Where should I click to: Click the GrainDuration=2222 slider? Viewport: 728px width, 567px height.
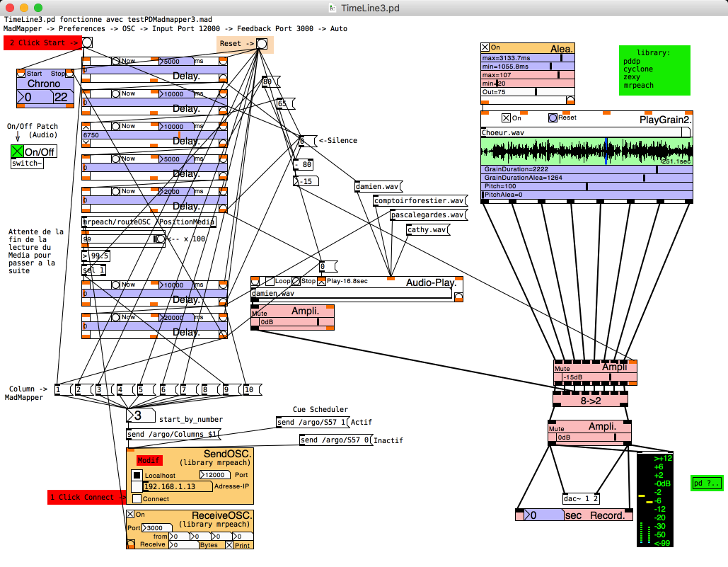(587, 169)
